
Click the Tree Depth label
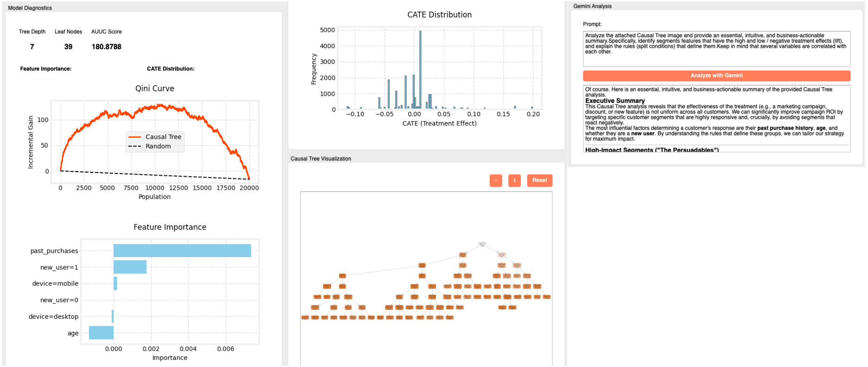click(x=32, y=32)
